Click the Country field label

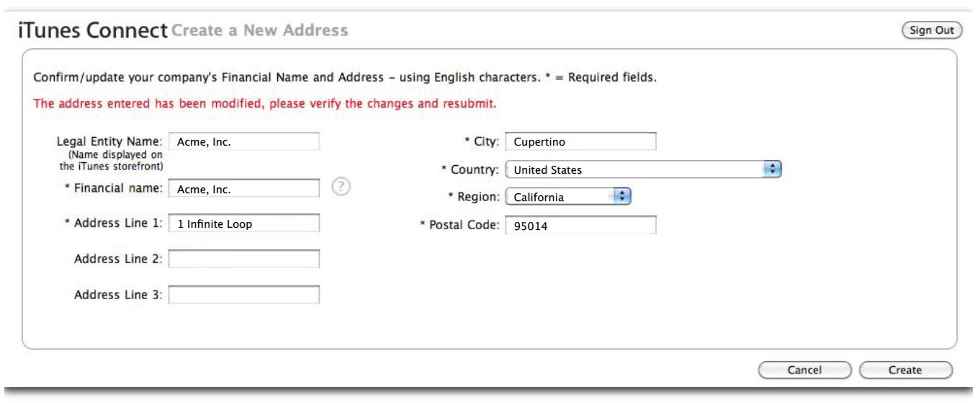tap(470, 169)
